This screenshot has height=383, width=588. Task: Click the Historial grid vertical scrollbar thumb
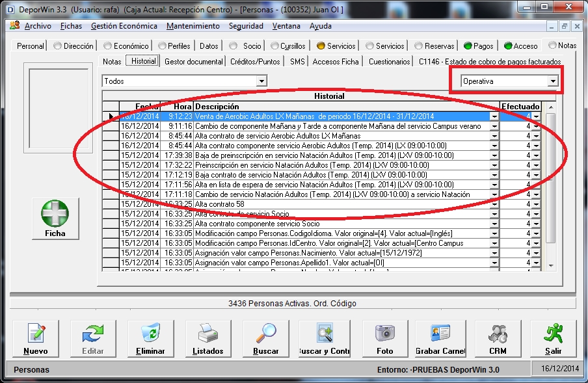550,178
